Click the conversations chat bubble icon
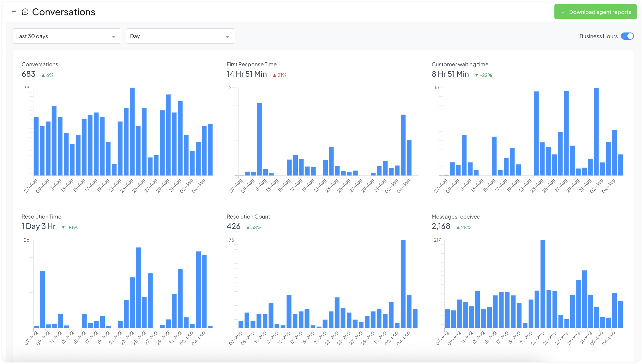The width and height of the screenshot is (642, 364). [25, 12]
